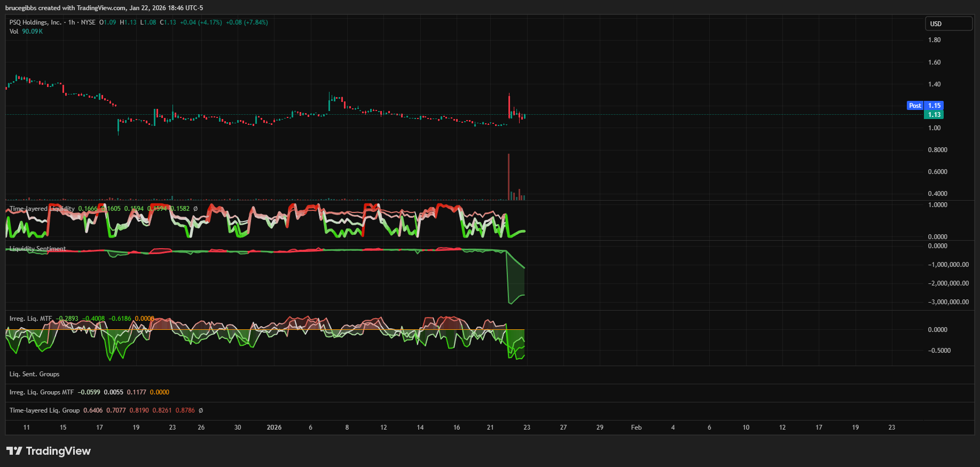Select the Time-layered Liquidity indicator title

(42, 209)
